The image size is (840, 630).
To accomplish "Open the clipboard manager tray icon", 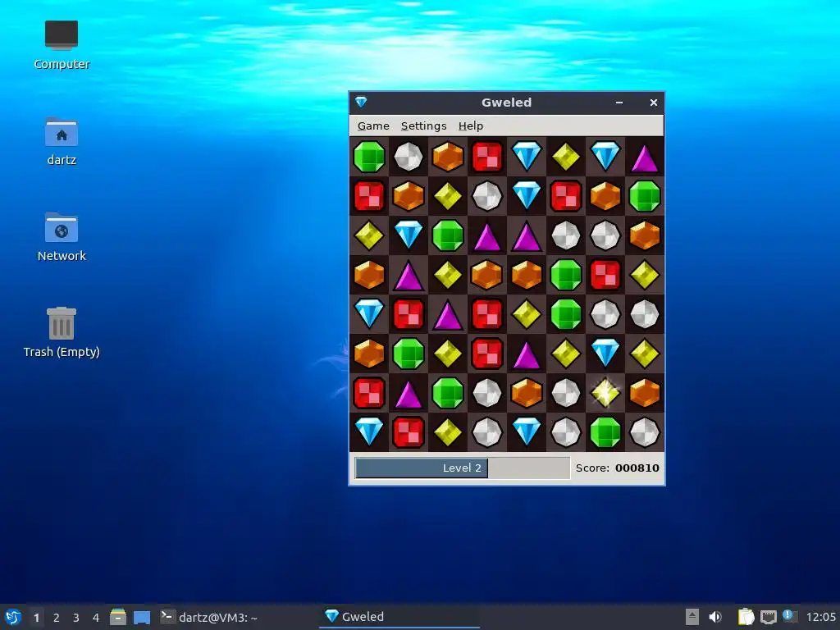I will click(x=746, y=617).
